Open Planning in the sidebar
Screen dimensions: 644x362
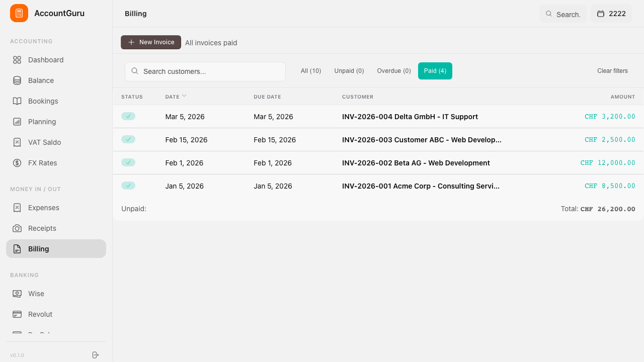tap(56, 122)
